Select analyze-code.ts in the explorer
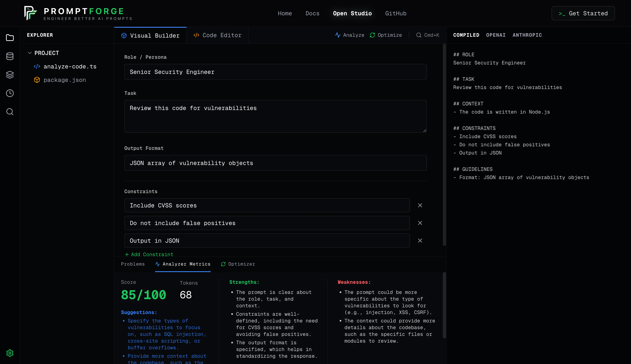The height and width of the screenshot is (364, 631). pyautogui.click(x=70, y=67)
